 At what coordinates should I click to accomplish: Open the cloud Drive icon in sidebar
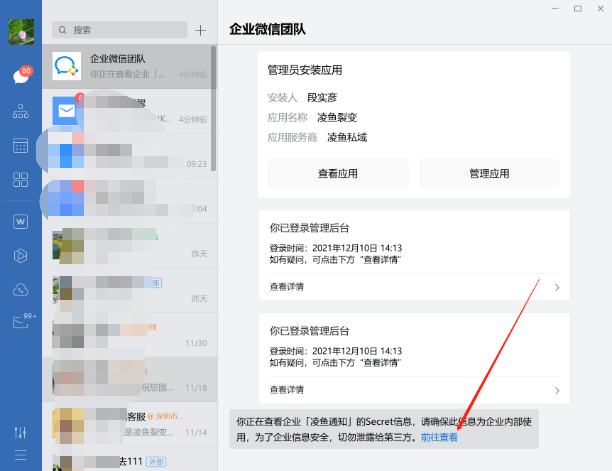point(20,289)
